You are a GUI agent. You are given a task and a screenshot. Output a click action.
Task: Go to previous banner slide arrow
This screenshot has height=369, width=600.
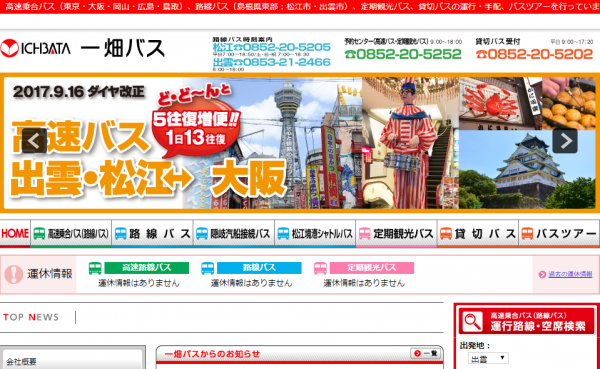[34, 141]
